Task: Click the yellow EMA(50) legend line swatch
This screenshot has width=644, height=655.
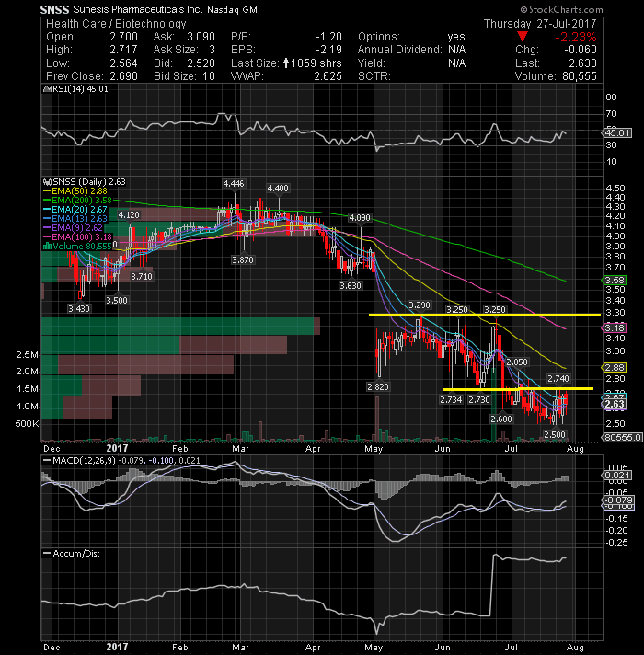Action: coord(47,191)
